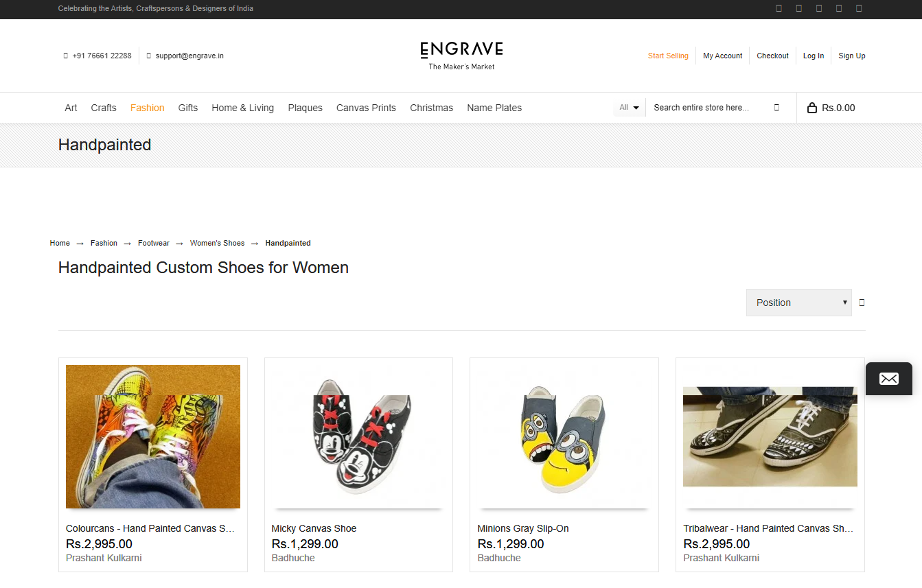This screenshot has height=588, width=922.
Task: Open the Art menu
Action: [71, 108]
